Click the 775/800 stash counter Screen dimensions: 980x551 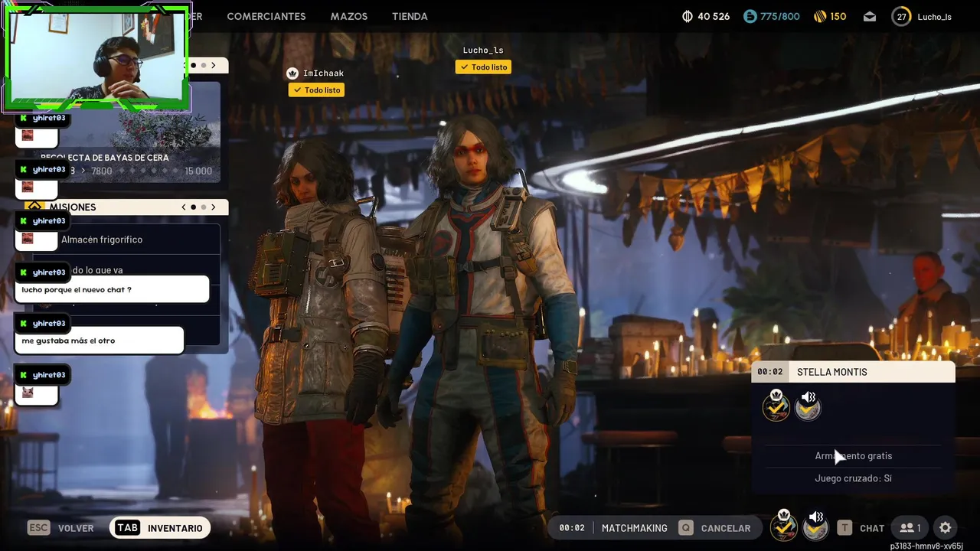(x=780, y=16)
